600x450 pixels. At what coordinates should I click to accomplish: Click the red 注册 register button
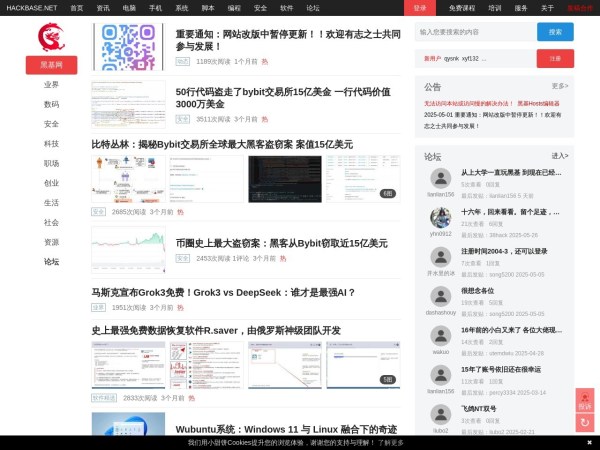point(555,58)
